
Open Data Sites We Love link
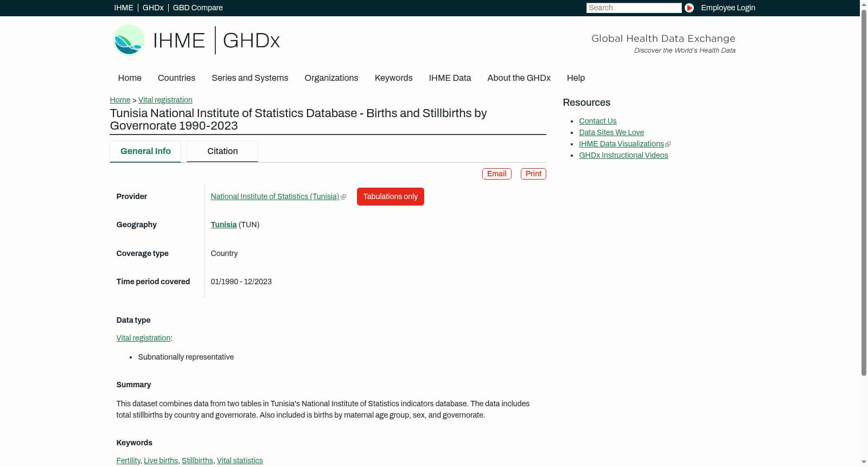coord(611,132)
